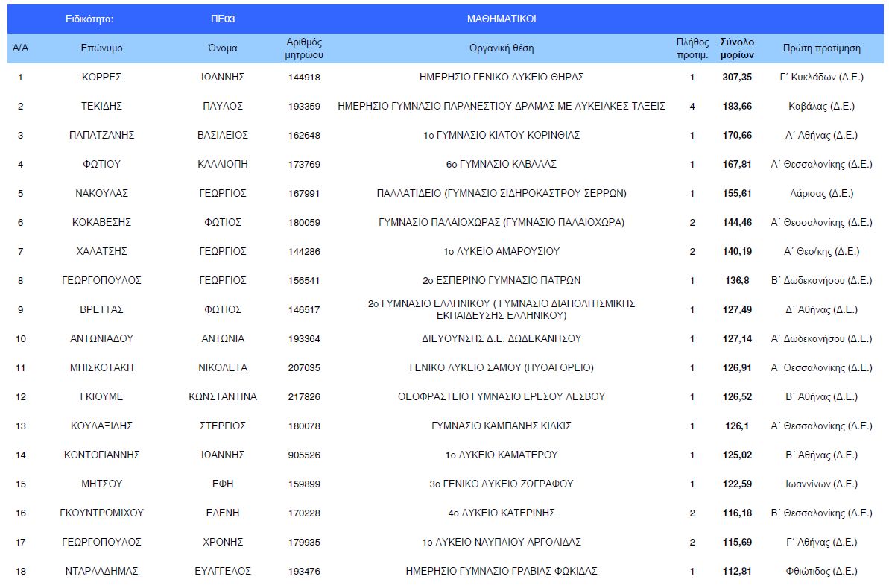
Task: Select surname ΚΟΚΑΒΕΣΗΣ
Action: (101, 222)
